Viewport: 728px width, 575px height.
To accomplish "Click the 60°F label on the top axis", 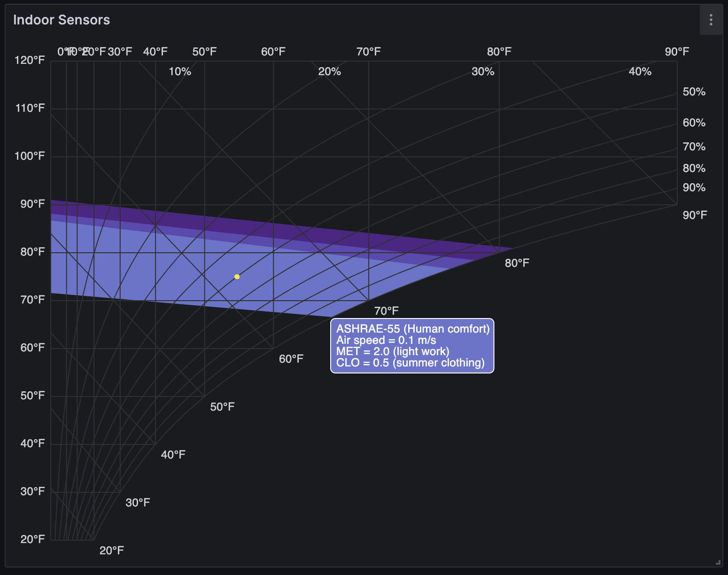I will pos(273,52).
